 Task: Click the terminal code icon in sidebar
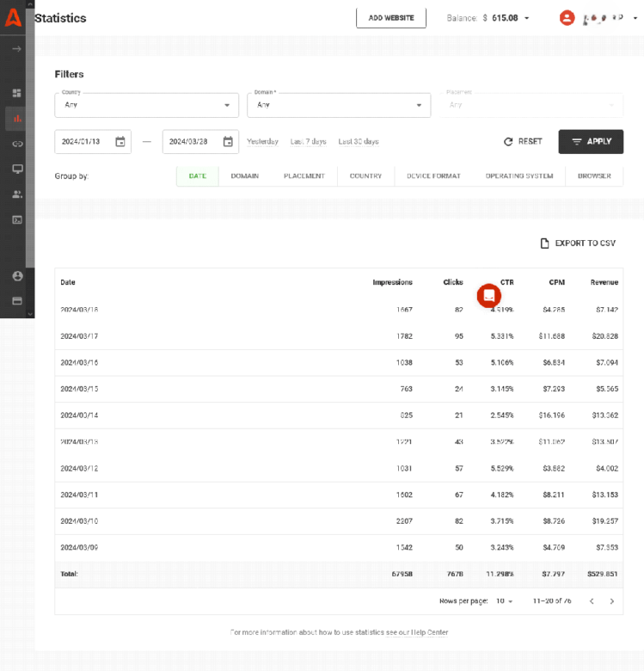[16, 219]
